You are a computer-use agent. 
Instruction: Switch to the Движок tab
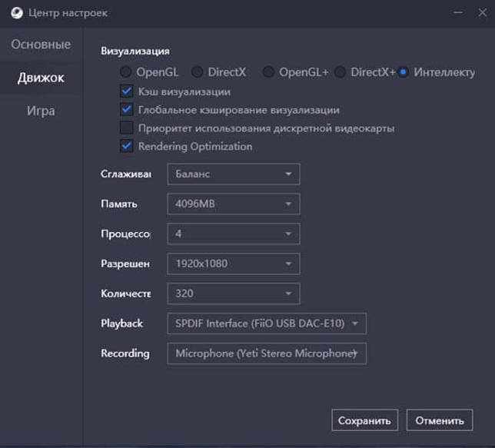(41, 78)
